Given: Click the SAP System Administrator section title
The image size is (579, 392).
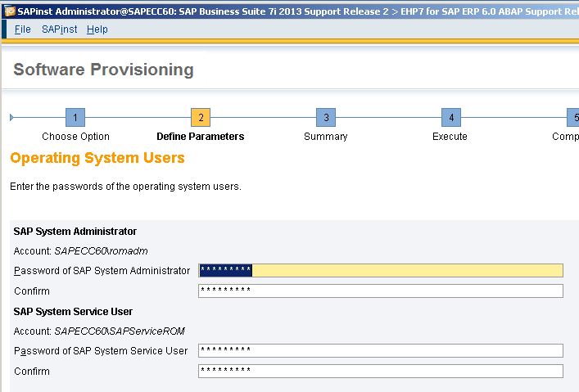Looking at the screenshot, I should (x=75, y=232).
